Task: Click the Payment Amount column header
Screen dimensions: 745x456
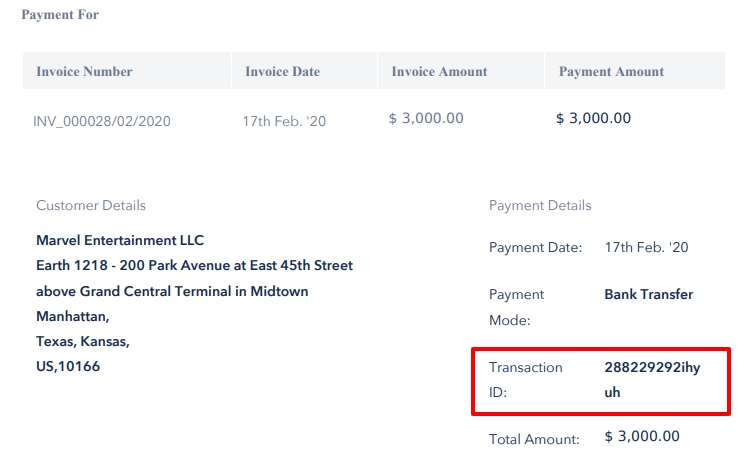Action: (x=611, y=72)
